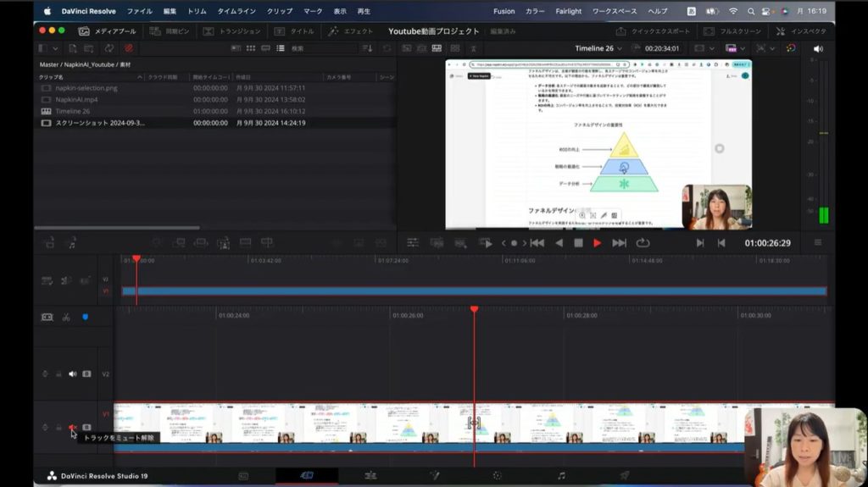Toggle loop playback button

point(643,243)
